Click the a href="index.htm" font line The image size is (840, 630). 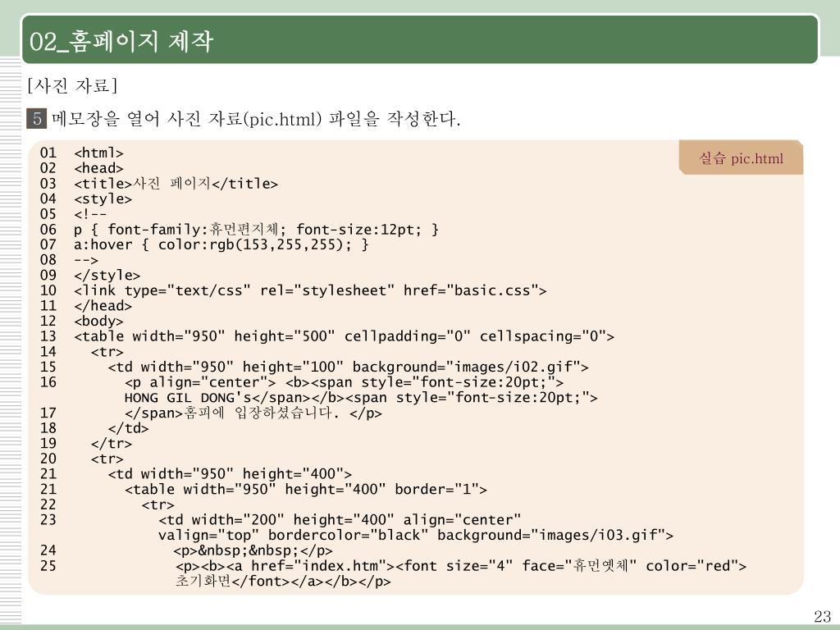(461, 566)
